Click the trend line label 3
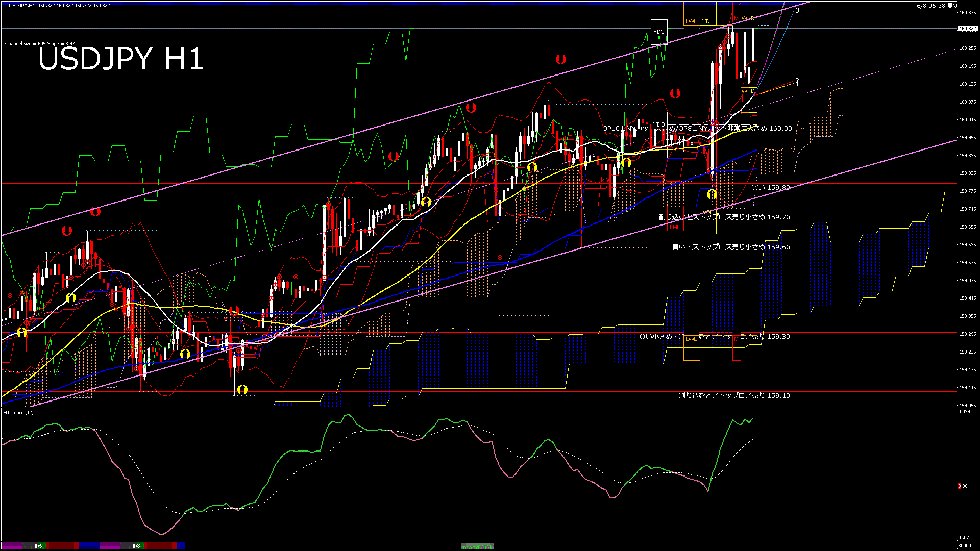This screenshot has height=551, width=980. (797, 10)
